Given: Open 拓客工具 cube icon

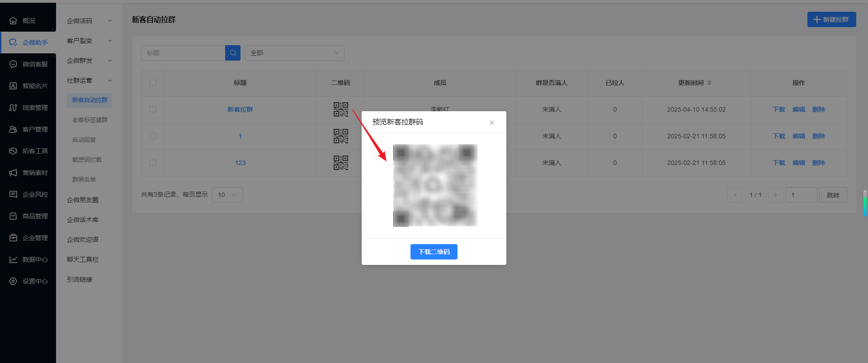Looking at the screenshot, I should tap(13, 151).
